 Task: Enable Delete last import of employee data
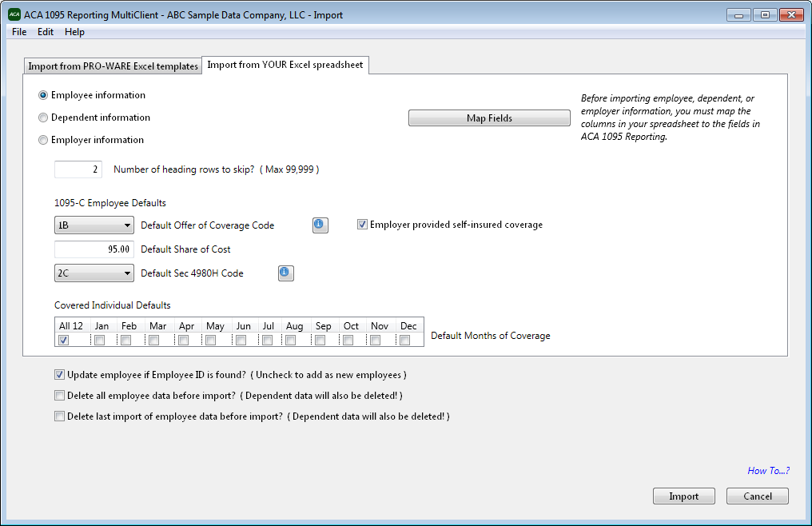point(60,416)
